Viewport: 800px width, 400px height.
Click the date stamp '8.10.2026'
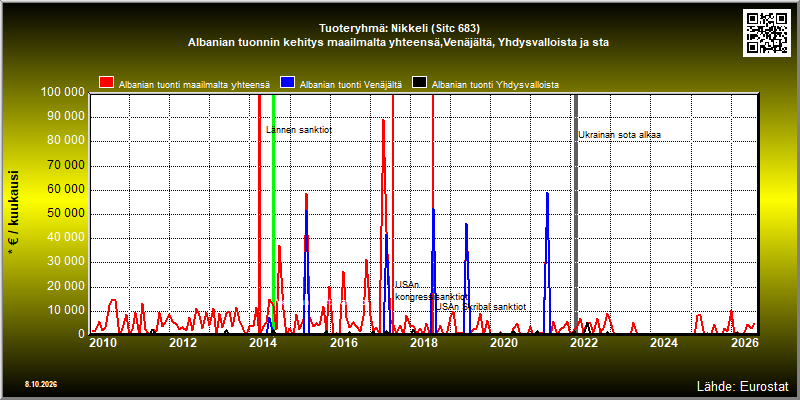pos(41,384)
